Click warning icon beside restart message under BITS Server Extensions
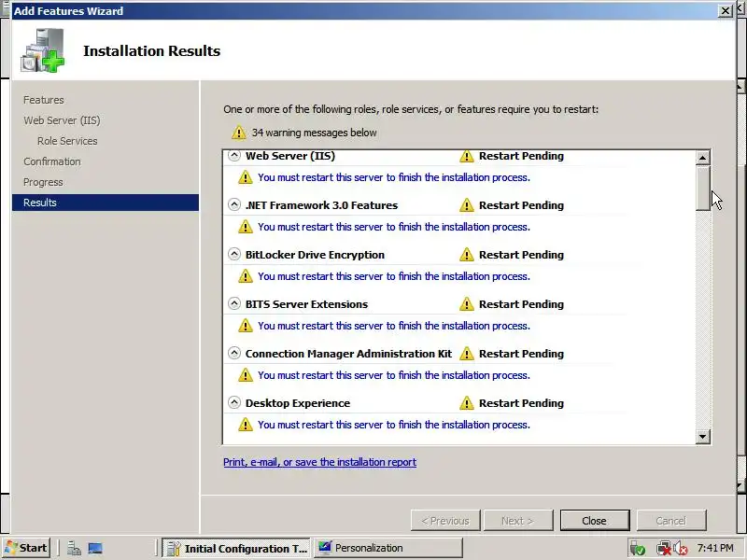The height and width of the screenshot is (560, 747). (x=246, y=326)
